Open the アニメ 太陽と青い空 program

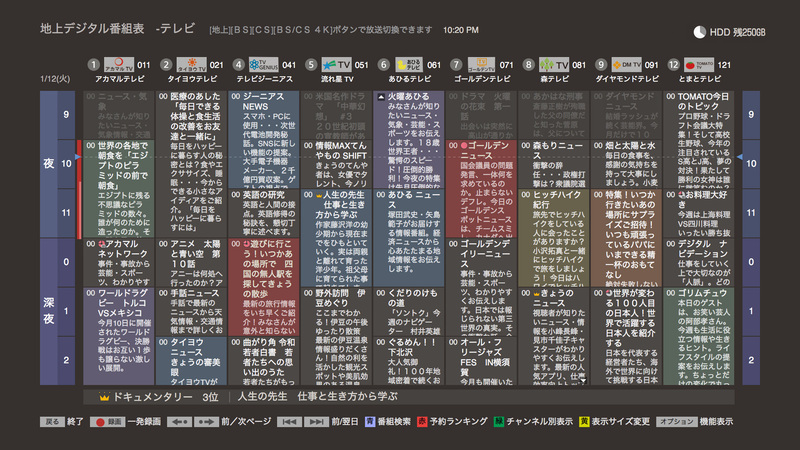191,263
